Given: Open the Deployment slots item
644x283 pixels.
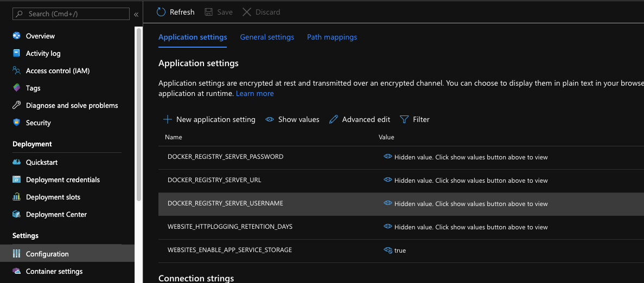Looking at the screenshot, I should coord(53,197).
